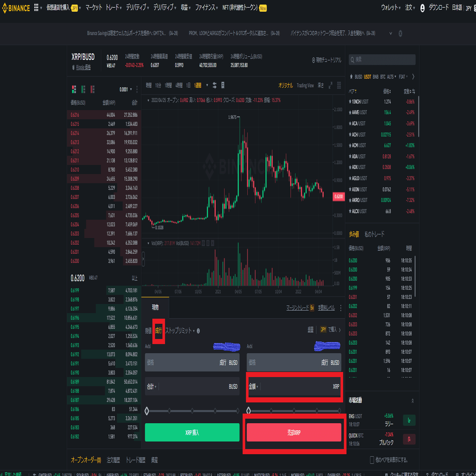Click the red 売却XRP sell button

point(294,432)
